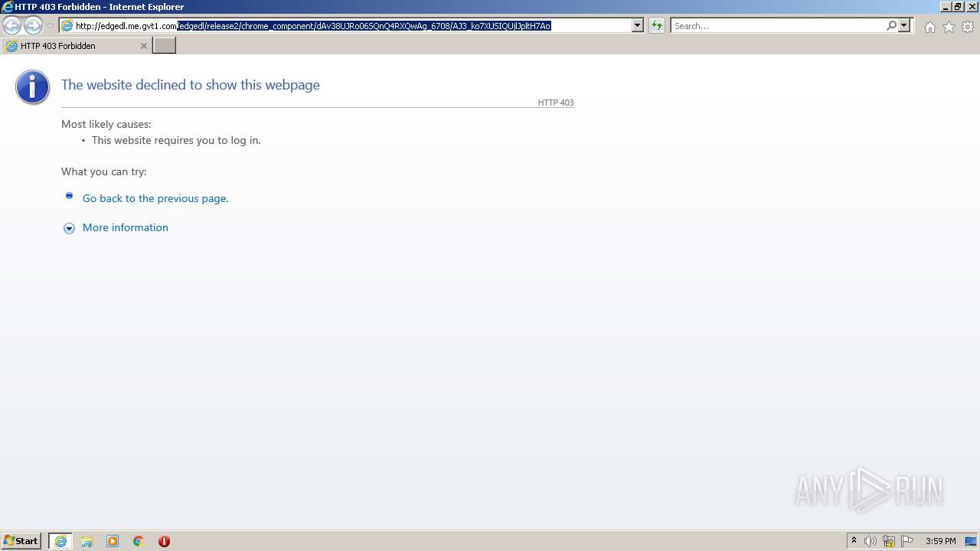Image resolution: width=980 pixels, height=551 pixels.
Task: Click the 'What you can try:' text
Action: click(x=104, y=171)
